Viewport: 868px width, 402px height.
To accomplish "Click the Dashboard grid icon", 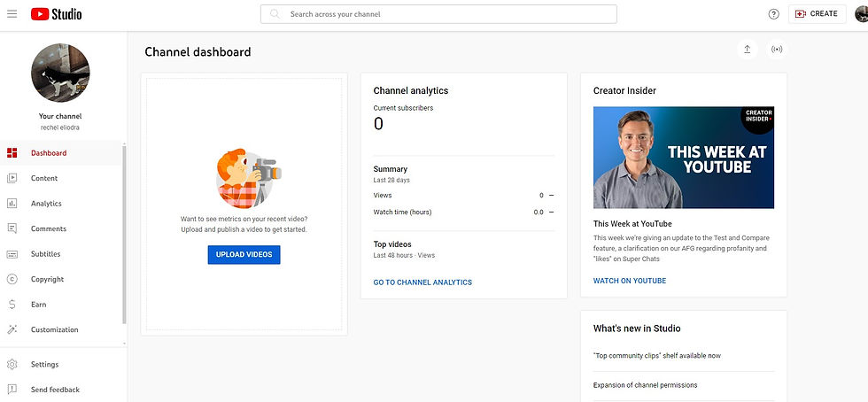I will pyautogui.click(x=12, y=153).
